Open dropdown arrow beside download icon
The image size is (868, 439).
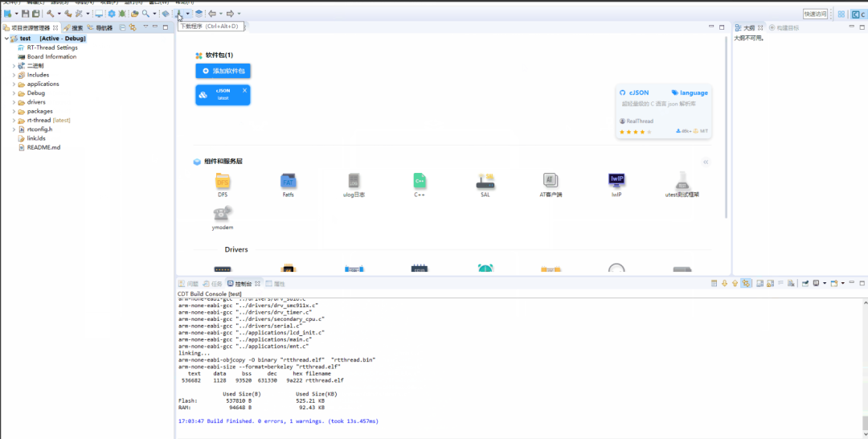[x=188, y=14]
